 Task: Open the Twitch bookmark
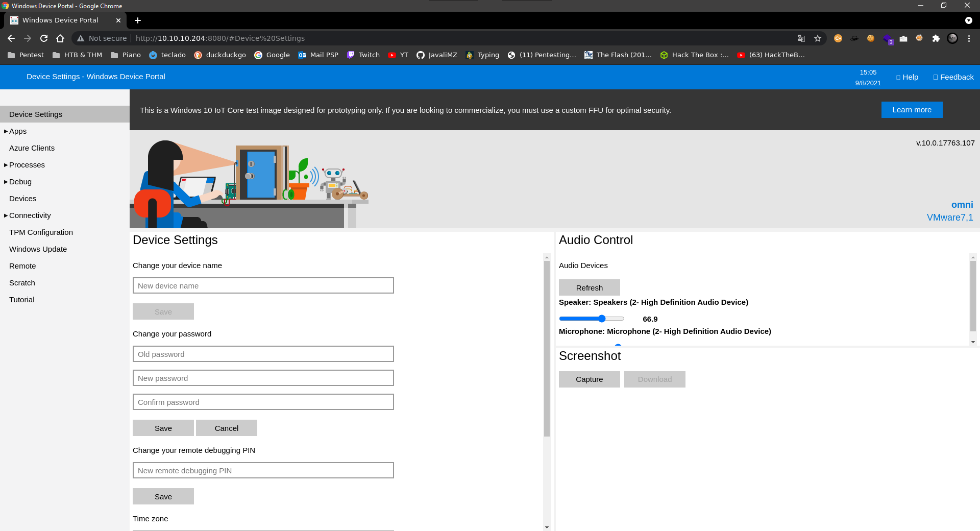pos(363,55)
